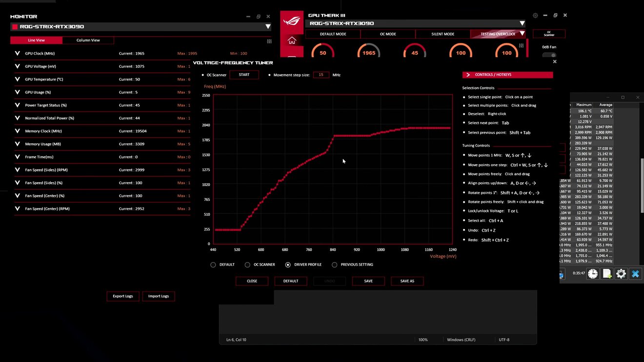The image size is (644, 362).
Task: Click the Export Logs button
Action: pos(122,296)
